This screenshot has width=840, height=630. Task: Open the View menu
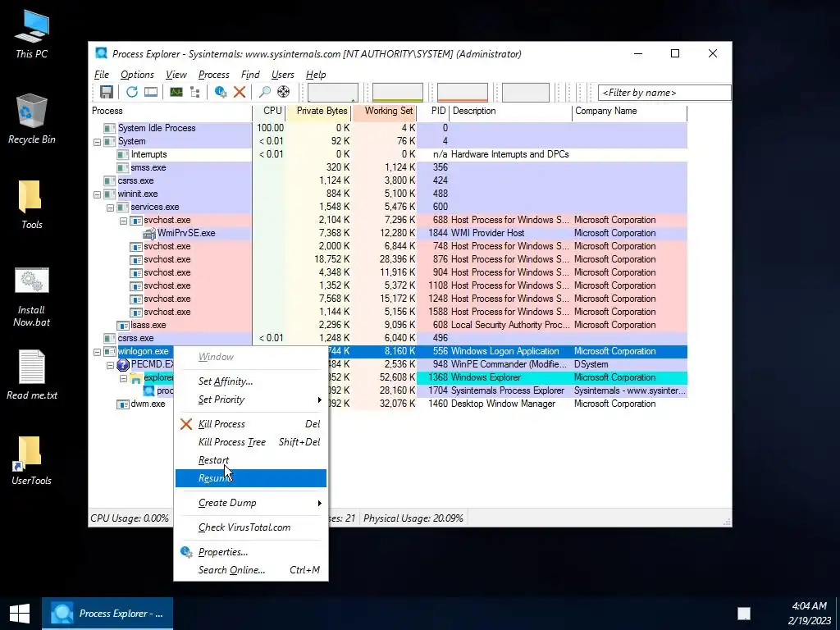coord(176,75)
